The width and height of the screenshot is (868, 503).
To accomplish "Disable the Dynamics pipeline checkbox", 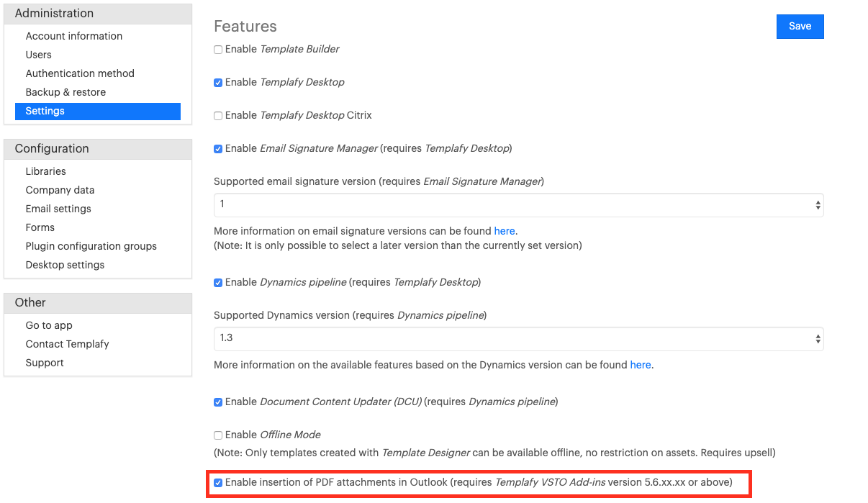I will pos(218,283).
